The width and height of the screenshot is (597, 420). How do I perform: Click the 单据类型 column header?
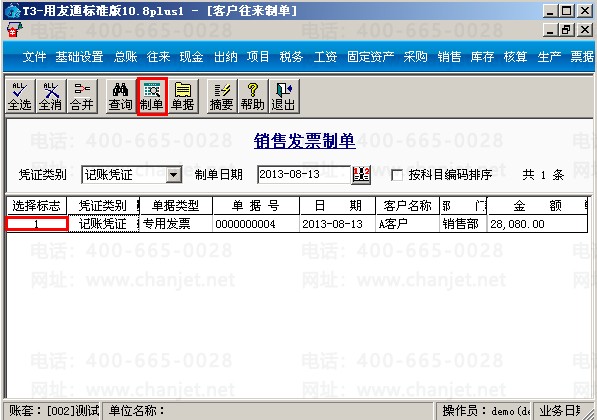point(176,206)
